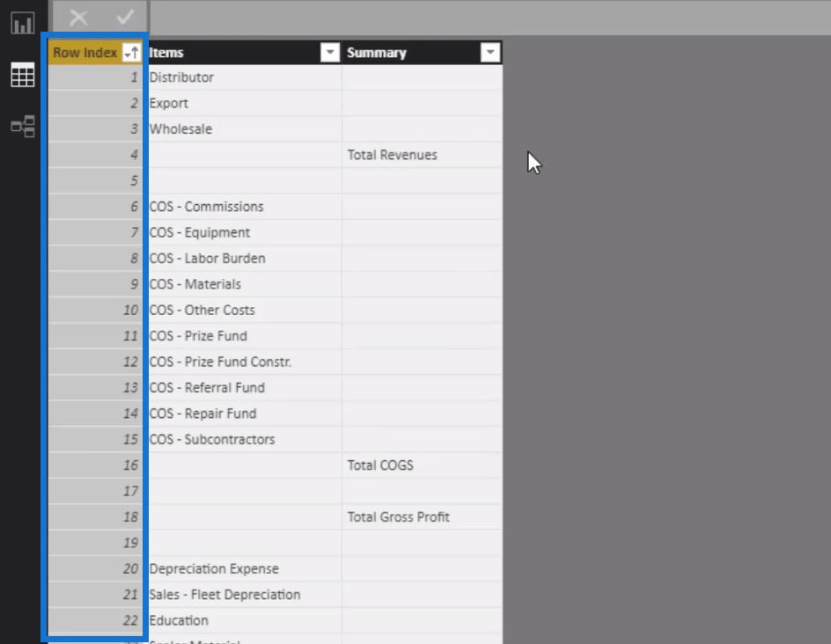Open Items column filter dropdown
The height and width of the screenshot is (644, 831).
point(329,53)
